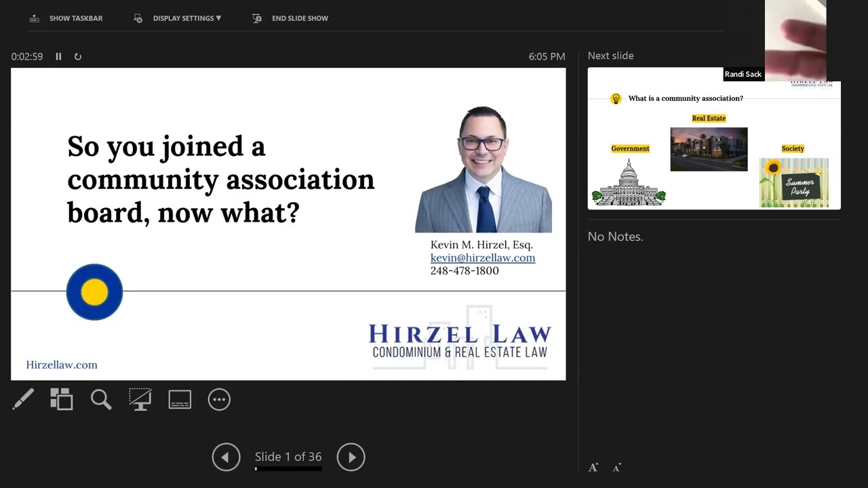This screenshot has height=488, width=868.
Task: Click the presenter's headshot photo
Action: pyautogui.click(x=484, y=169)
